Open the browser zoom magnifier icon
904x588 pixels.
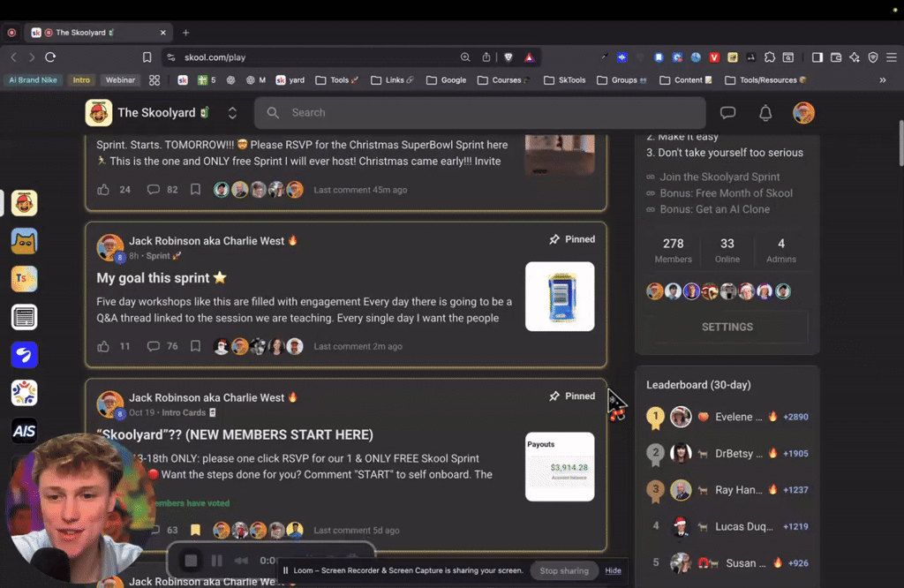click(464, 57)
